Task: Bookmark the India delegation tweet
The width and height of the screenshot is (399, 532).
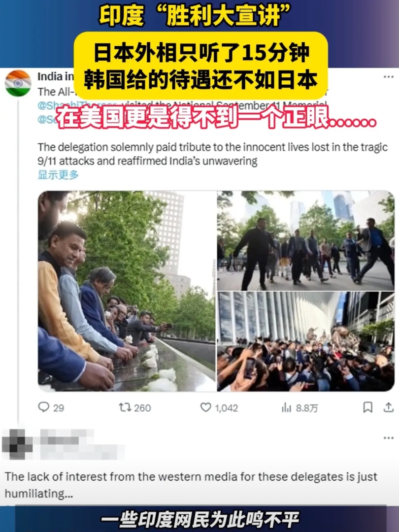Action: point(368,407)
